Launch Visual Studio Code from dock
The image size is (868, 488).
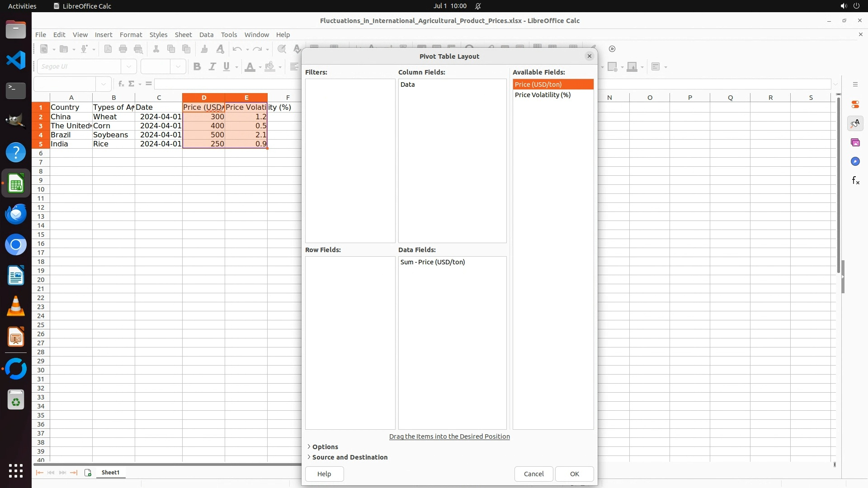(x=16, y=60)
